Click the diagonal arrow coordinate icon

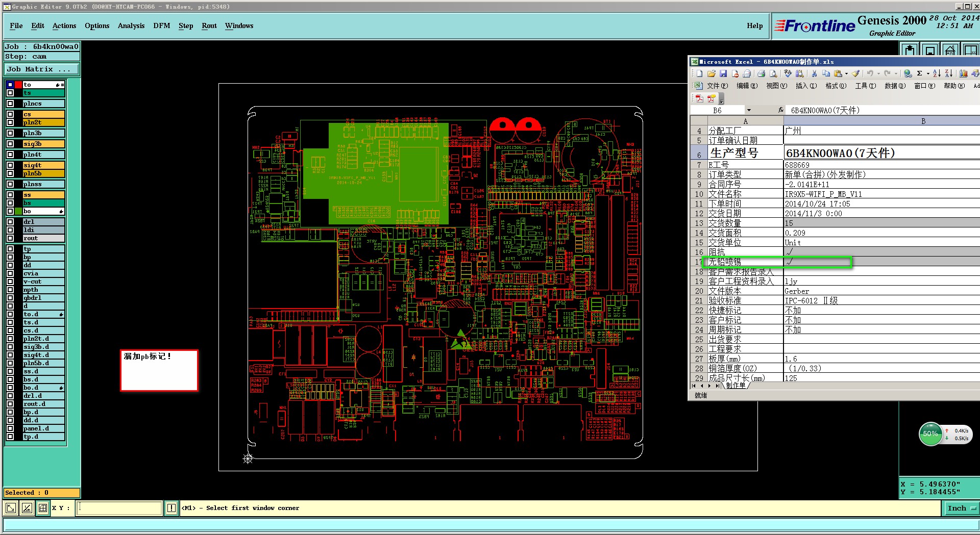(10, 508)
